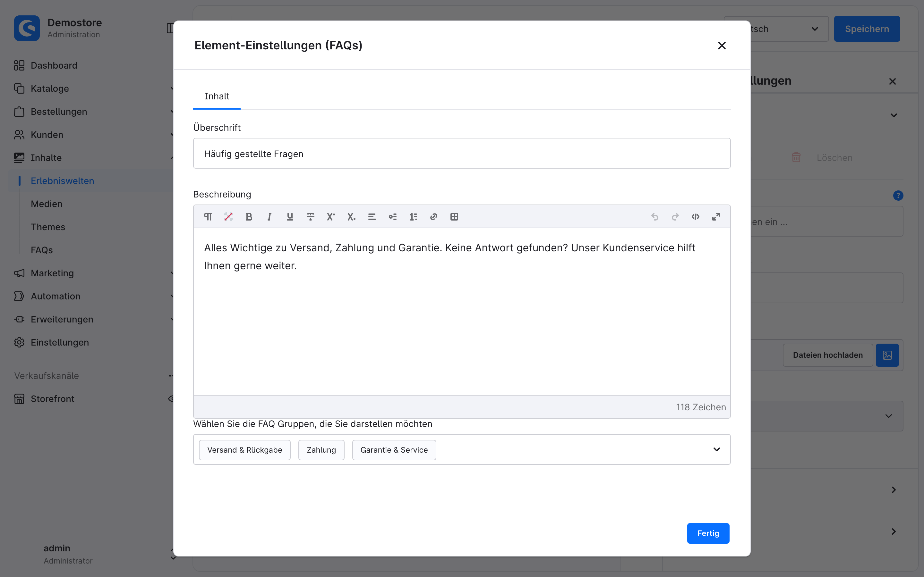Apply italic formatting in editor toolbar
The height and width of the screenshot is (577, 924).
coord(269,217)
